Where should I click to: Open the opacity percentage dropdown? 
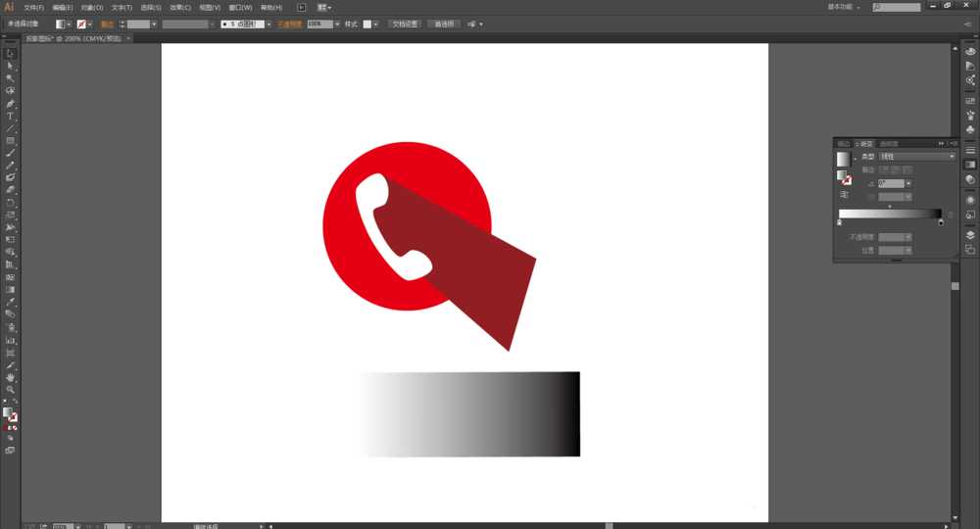(338, 24)
